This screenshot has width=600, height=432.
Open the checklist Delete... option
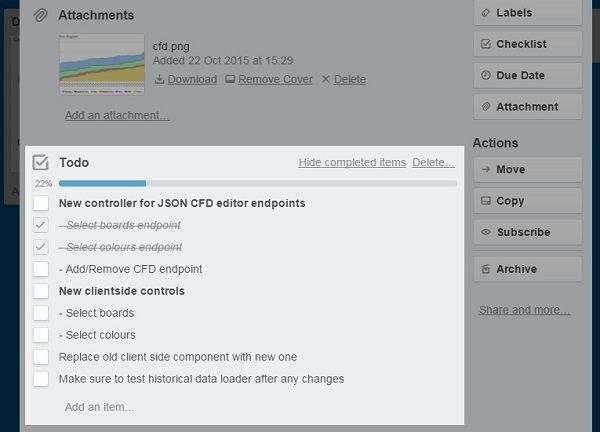click(434, 162)
